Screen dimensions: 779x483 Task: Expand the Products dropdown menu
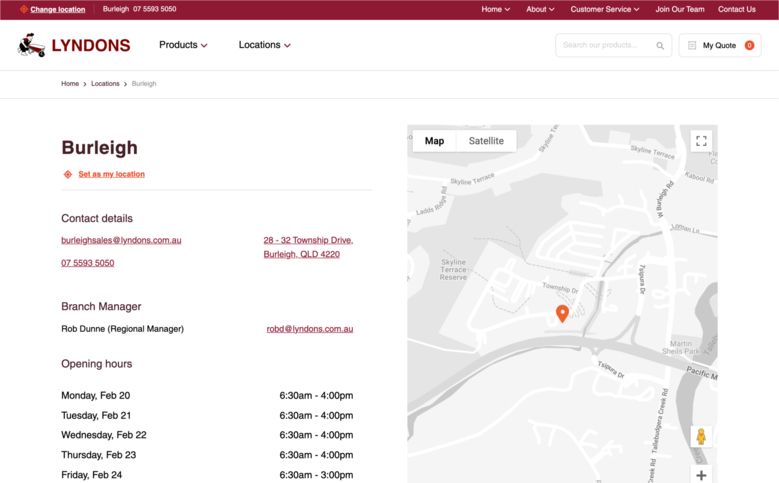click(183, 45)
